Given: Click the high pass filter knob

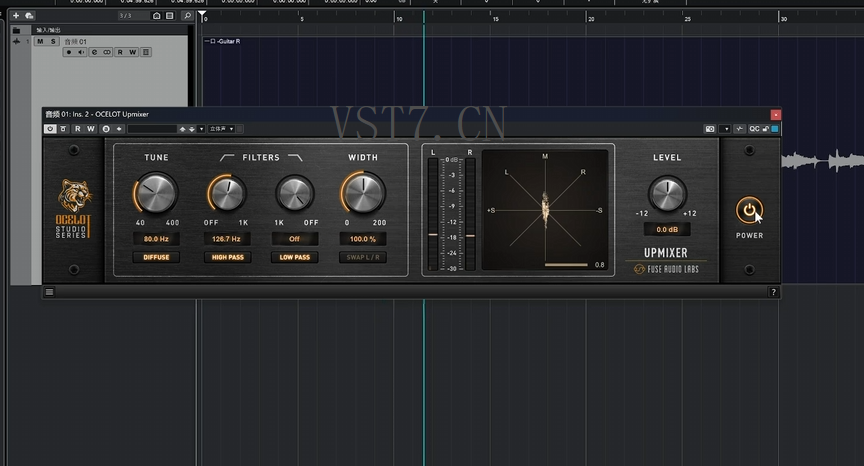Looking at the screenshot, I should pyautogui.click(x=227, y=193).
